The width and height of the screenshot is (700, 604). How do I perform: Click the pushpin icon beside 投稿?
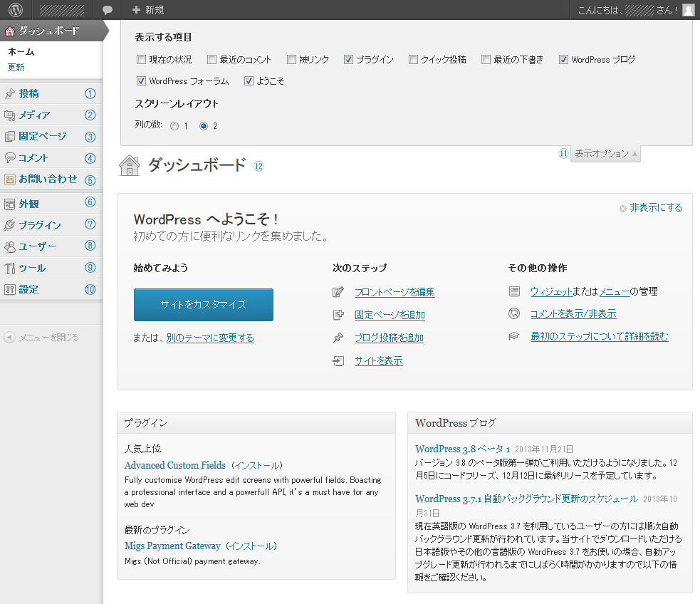9,93
